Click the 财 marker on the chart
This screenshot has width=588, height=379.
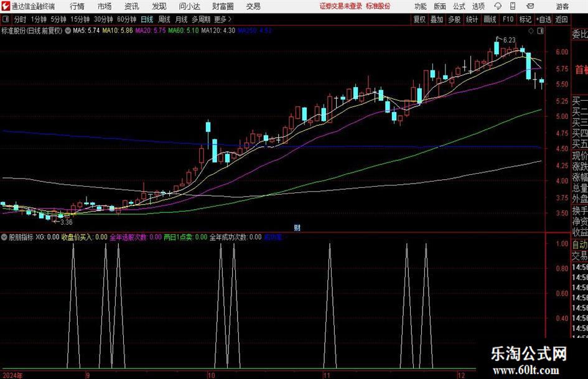pos(297,227)
